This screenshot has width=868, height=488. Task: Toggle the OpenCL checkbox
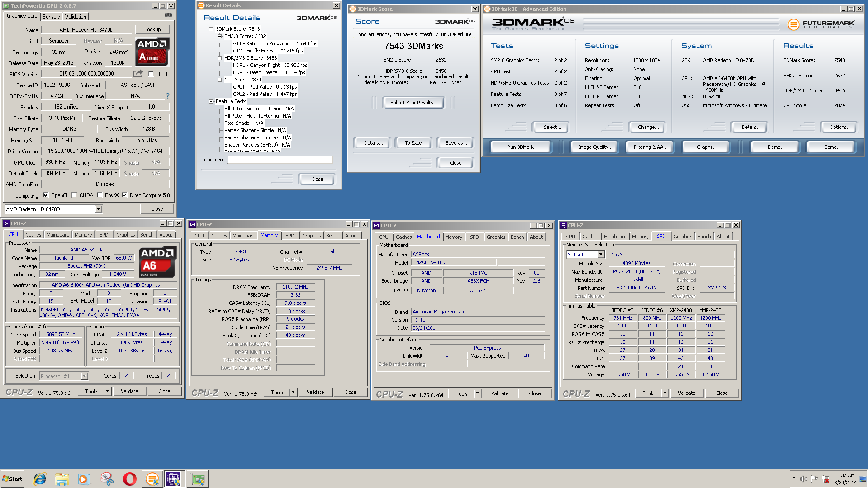46,195
